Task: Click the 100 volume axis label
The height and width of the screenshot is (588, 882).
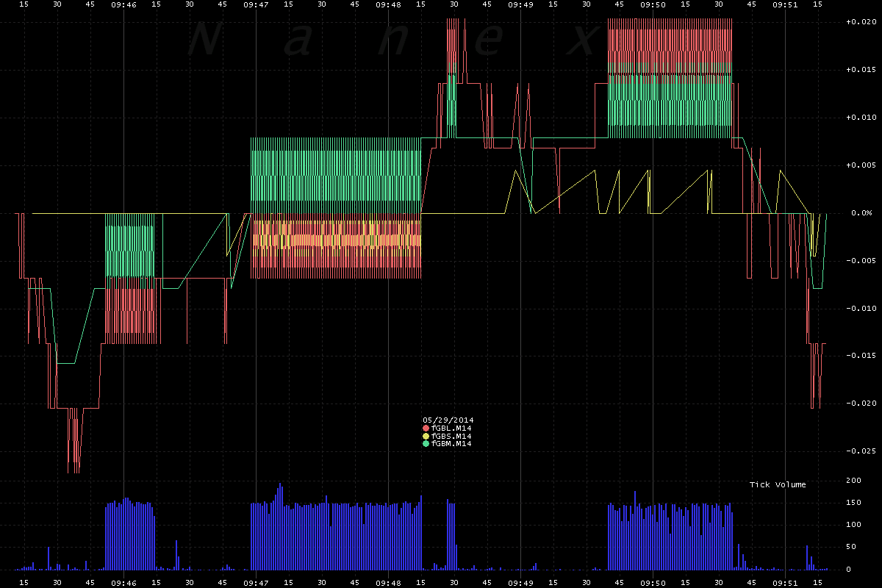Action: (853, 525)
